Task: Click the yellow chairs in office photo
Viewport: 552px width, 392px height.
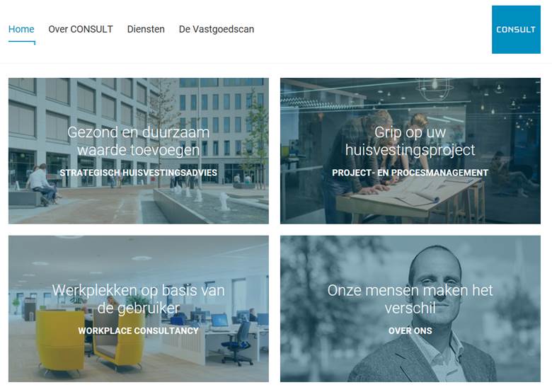Action: click(90, 341)
